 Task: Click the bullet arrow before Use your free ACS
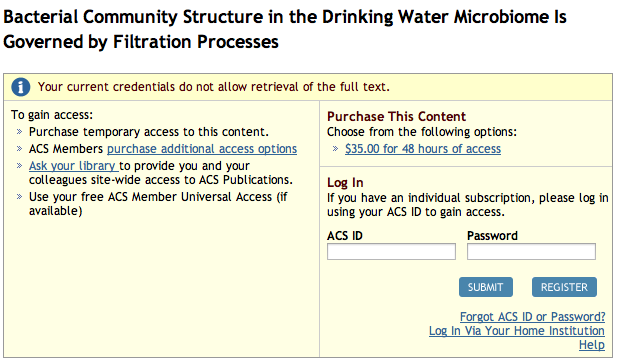click(19, 197)
